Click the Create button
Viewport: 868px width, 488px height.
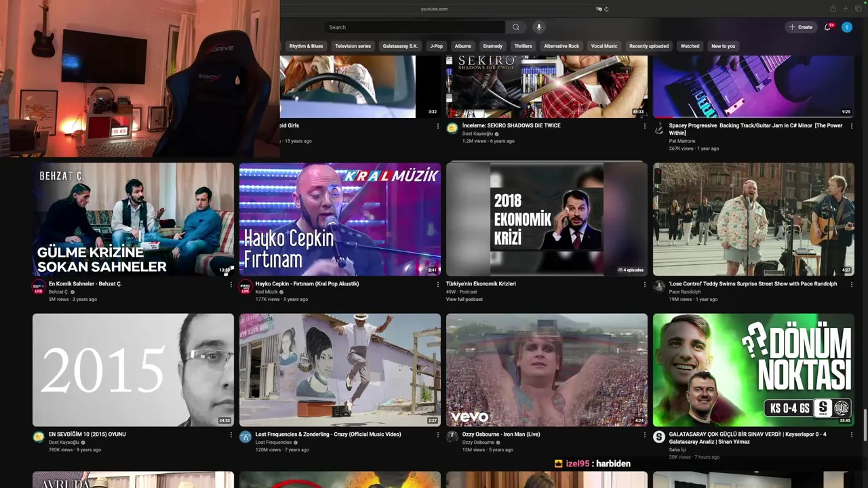tap(801, 27)
